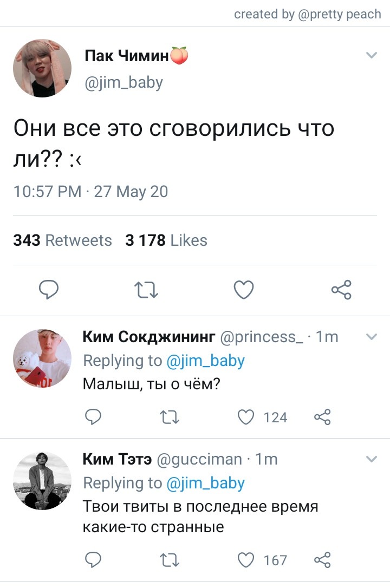Share the main tweet by @jim_baby
The image size is (390, 588).
(341, 290)
